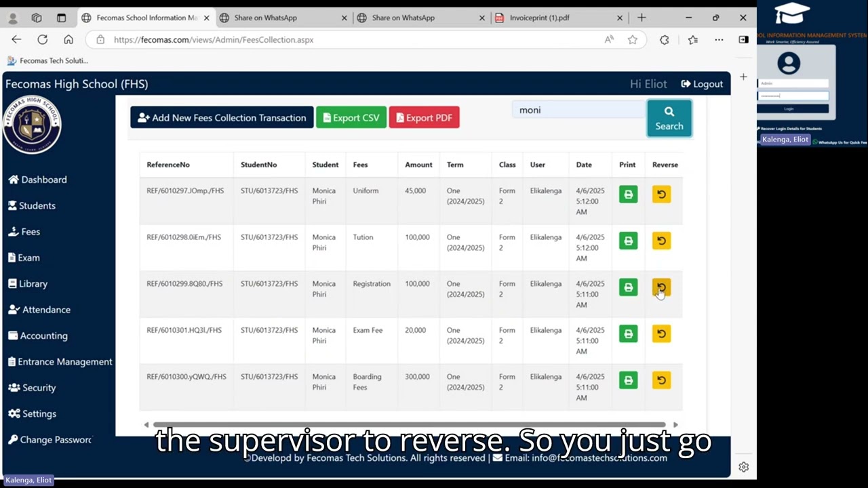This screenshot has width=868, height=488.
Task: Click the search box containing moni
Action: point(578,110)
